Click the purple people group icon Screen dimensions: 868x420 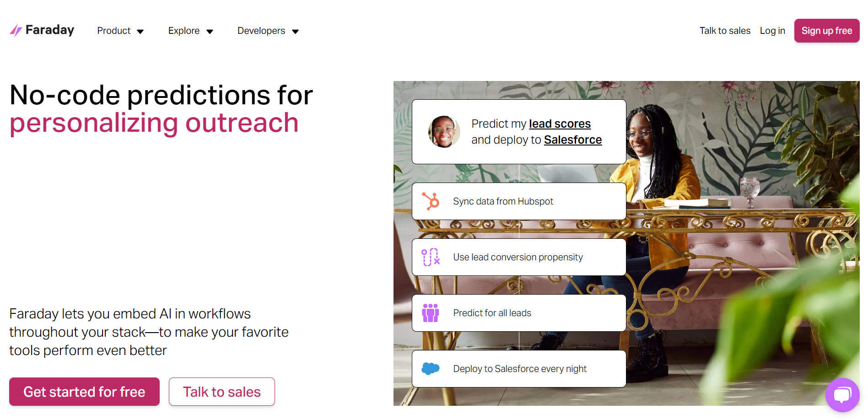point(431,313)
